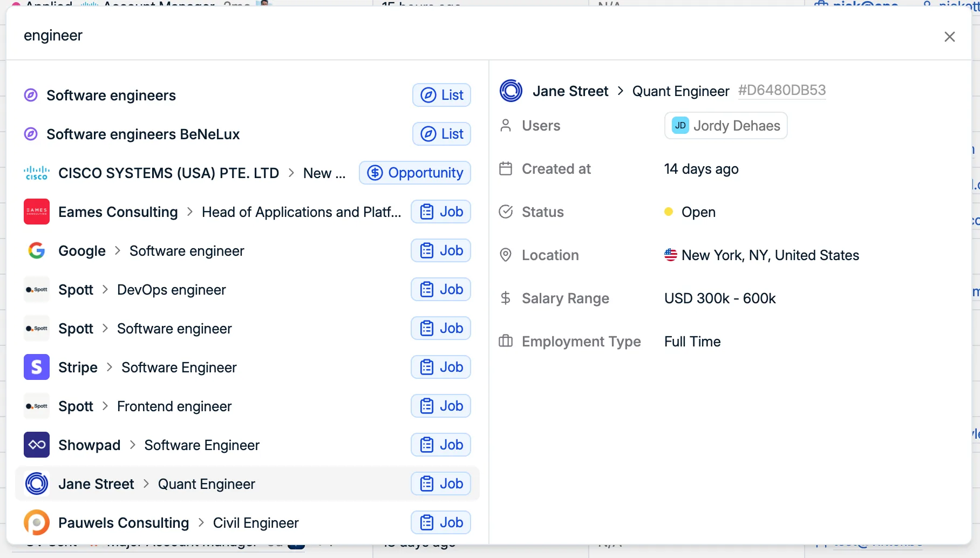Open Pauwels Consulting Civil Engineer job
This screenshot has height=558, width=980.
point(247,523)
